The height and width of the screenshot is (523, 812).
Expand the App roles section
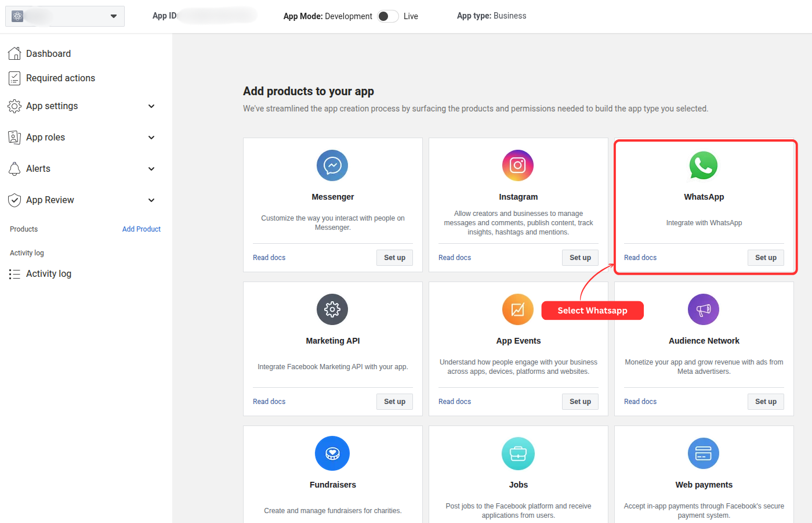[151, 138]
